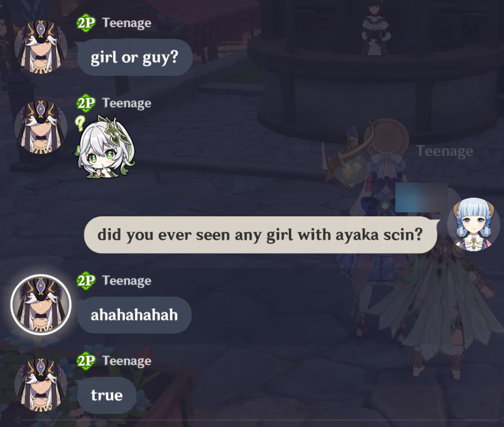This screenshot has width=504, height=427.
Task: Click the avatar beside the "true" message
Action: point(41,385)
